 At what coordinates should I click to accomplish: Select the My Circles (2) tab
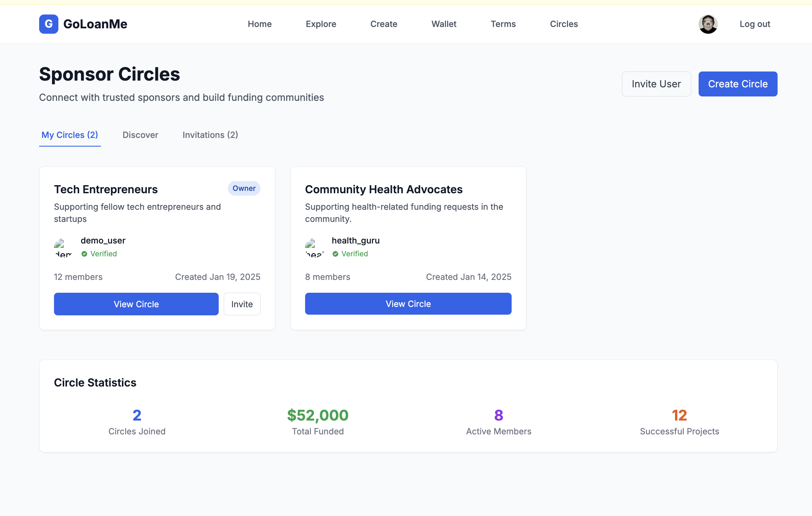click(70, 135)
